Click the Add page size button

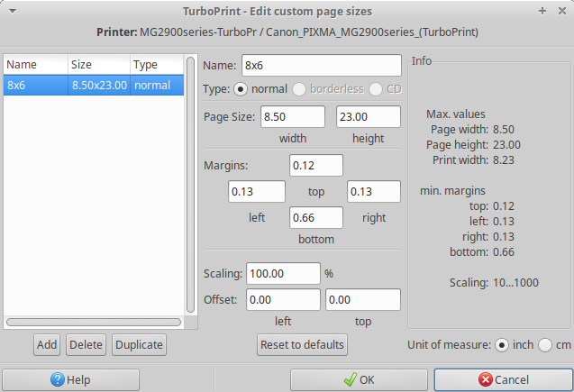coord(47,344)
